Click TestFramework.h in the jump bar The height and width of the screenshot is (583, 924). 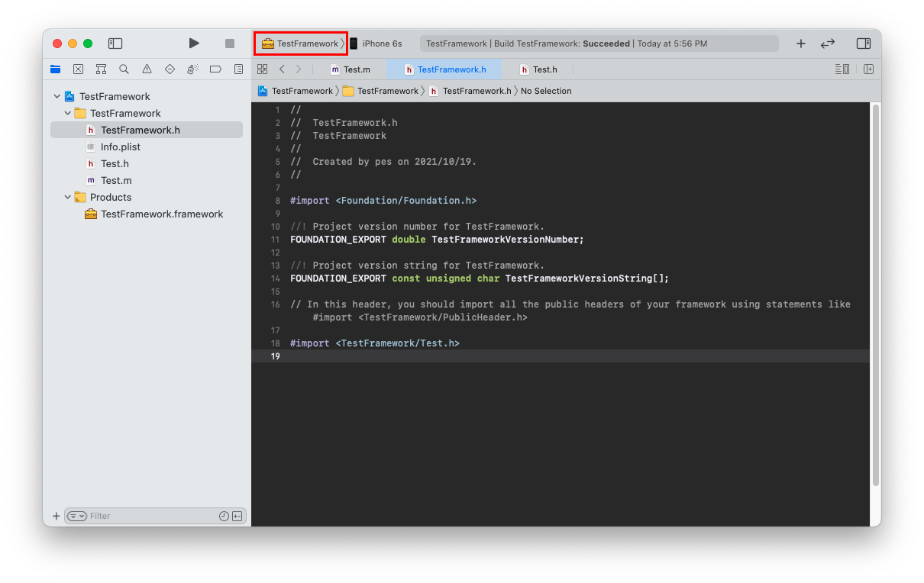coord(470,91)
